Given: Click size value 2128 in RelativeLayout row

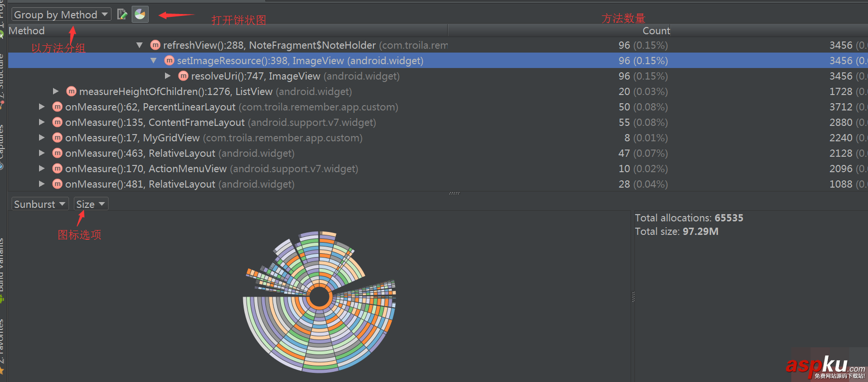Looking at the screenshot, I should (841, 153).
